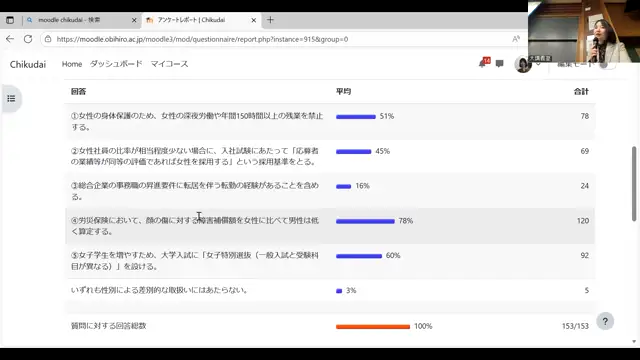Close the アンケートレポート tab
This screenshot has width=640, height=360.
[x=253, y=20]
